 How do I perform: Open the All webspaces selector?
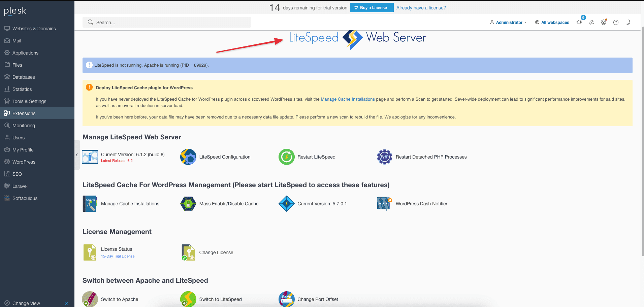(552, 23)
